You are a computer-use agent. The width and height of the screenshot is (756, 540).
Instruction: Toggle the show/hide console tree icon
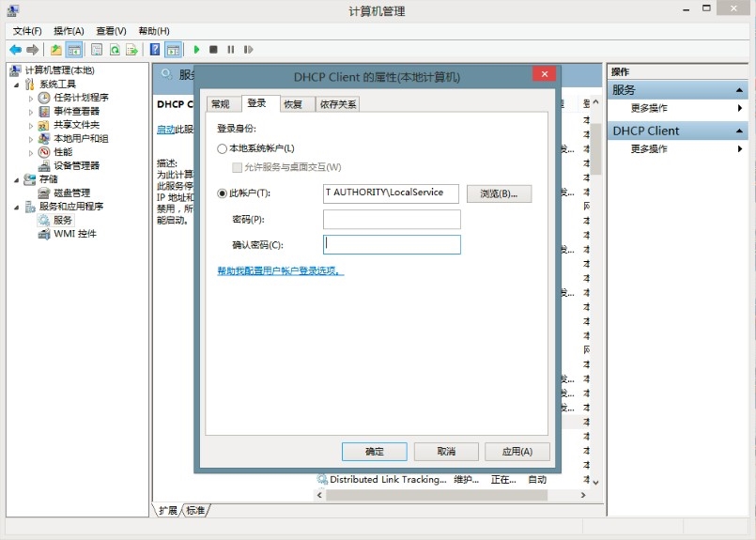click(x=74, y=49)
